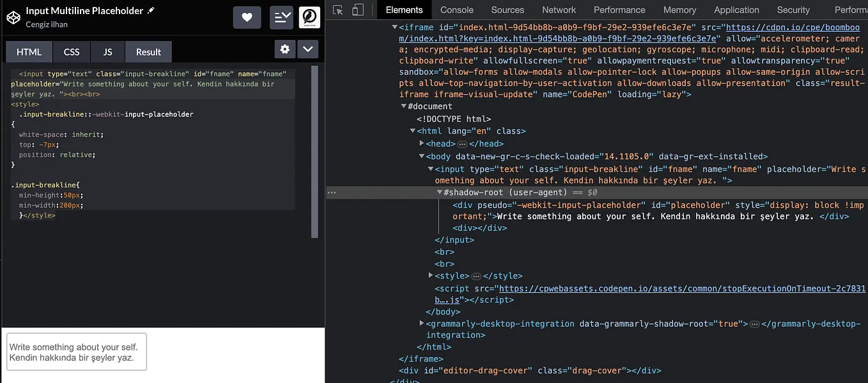868x383 pixels.
Task: Open editor settings gear icon
Action: [x=285, y=49]
